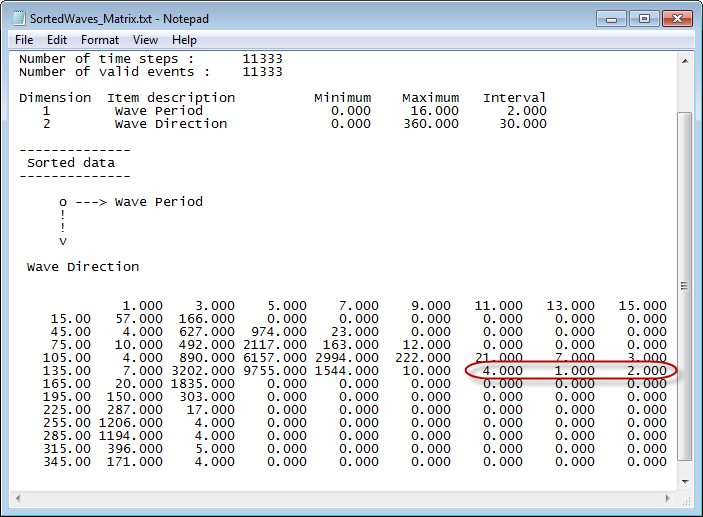Image resolution: width=703 pixels, height=517 pixels.
Task: Click the value 9755.000 in matrix
Action: coord(275,371)
